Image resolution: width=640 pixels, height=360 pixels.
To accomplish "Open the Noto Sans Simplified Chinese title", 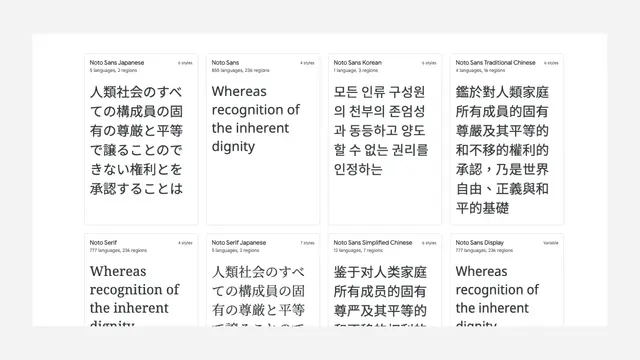I will [373, 242].
